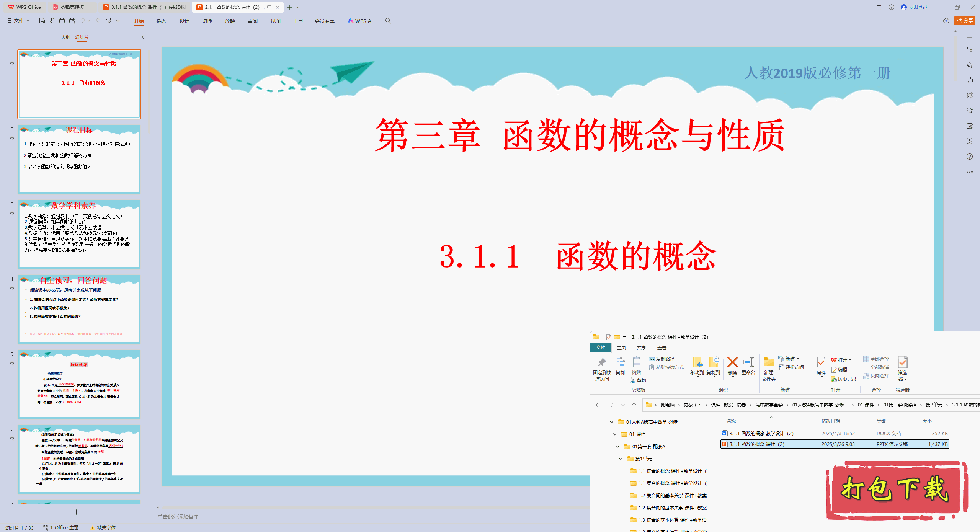This screenshot has height=532, width=980.
Task: Toggle the star marker beside slide 5
Action: tap(12, 364)
